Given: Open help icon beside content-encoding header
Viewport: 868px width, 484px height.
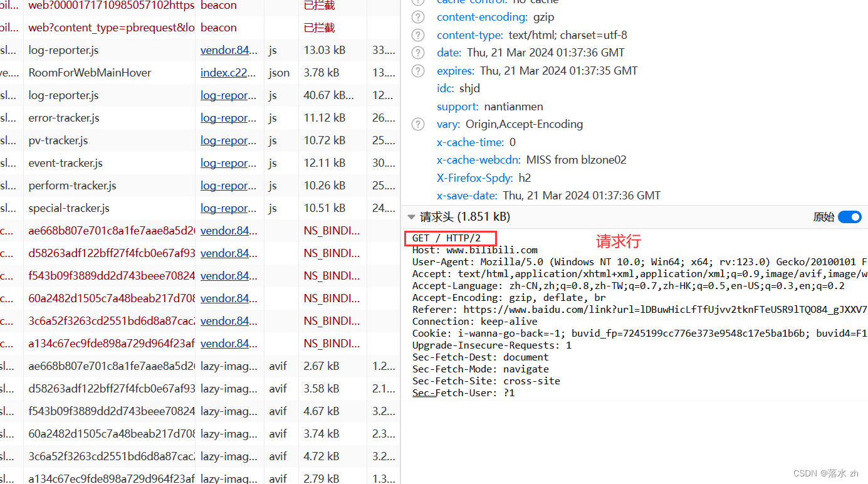Looking at the screenshot, I should point(418,17).
